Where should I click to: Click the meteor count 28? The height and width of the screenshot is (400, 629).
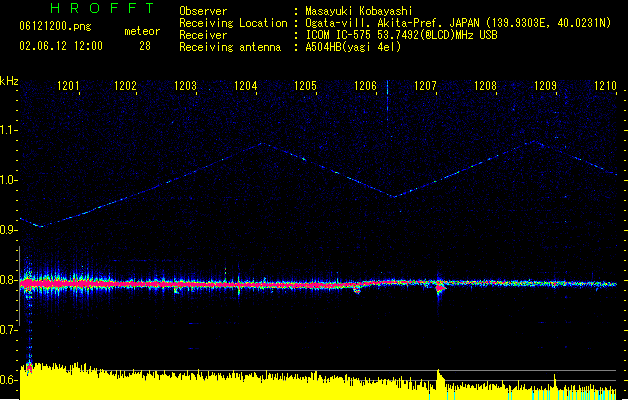point(145,46)
